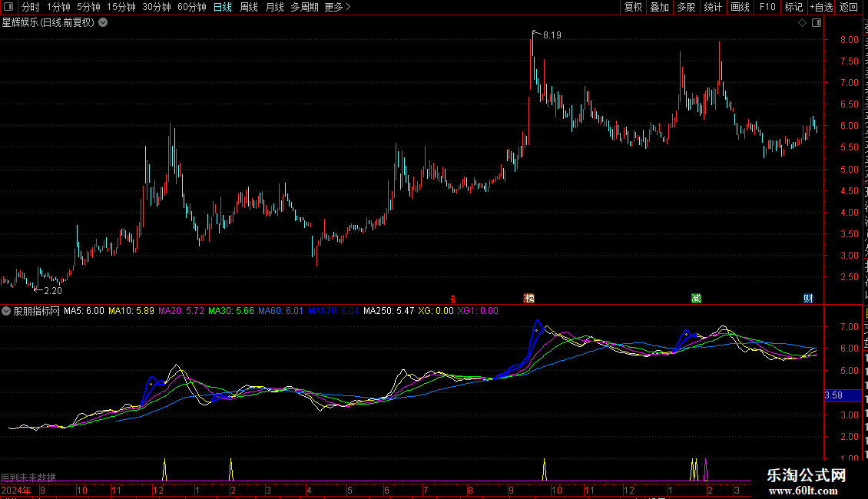Click the magenta MA20: 5.72 label

tap(181, 311)
